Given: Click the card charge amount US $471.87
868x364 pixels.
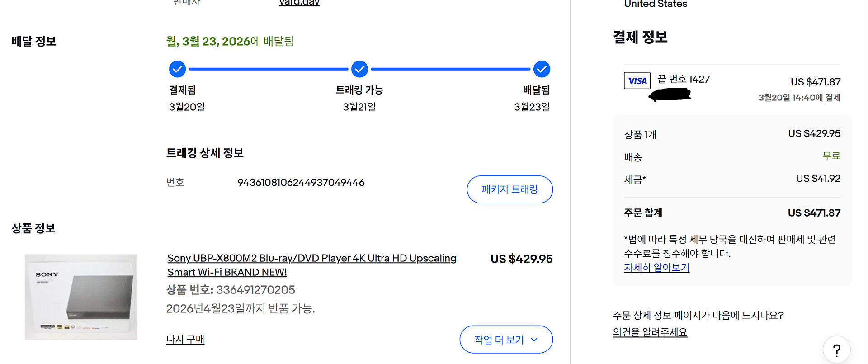Looking at the screenshot, I should click(x=816, y=82).
